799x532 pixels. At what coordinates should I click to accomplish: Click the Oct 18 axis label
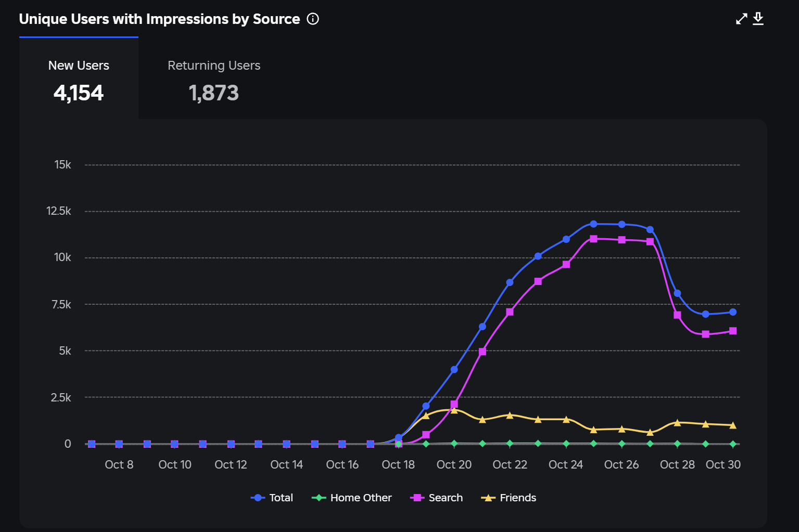point(398,464)
